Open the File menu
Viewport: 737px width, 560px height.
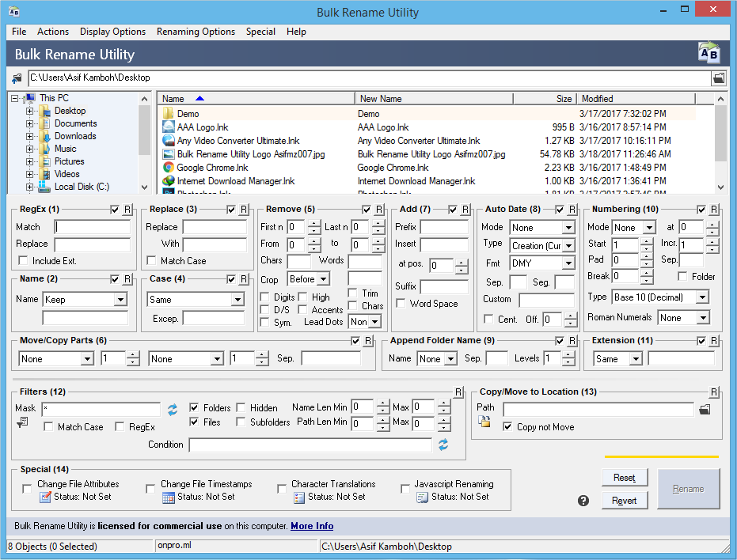pos(19,32)
